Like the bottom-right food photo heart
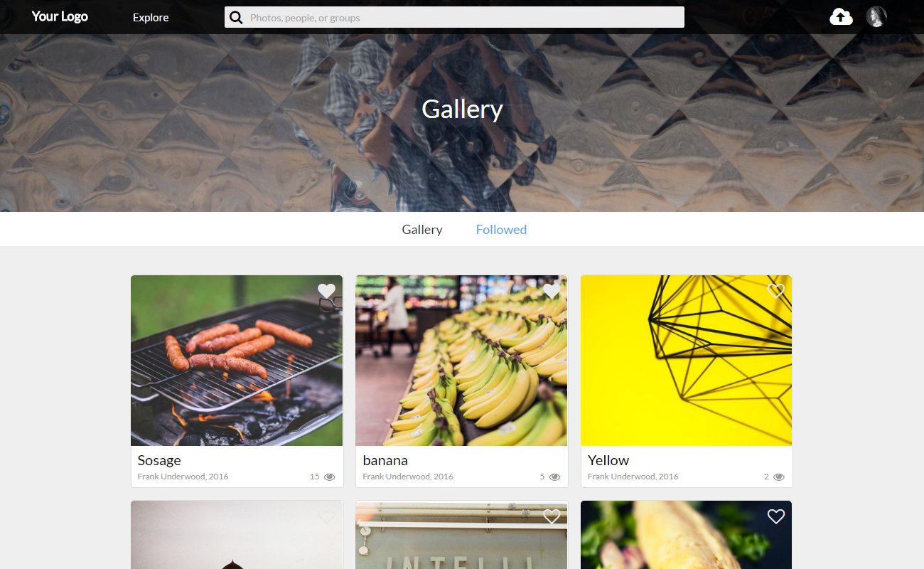924x569 pixels. pyautogui.click(x=776, y=516)
